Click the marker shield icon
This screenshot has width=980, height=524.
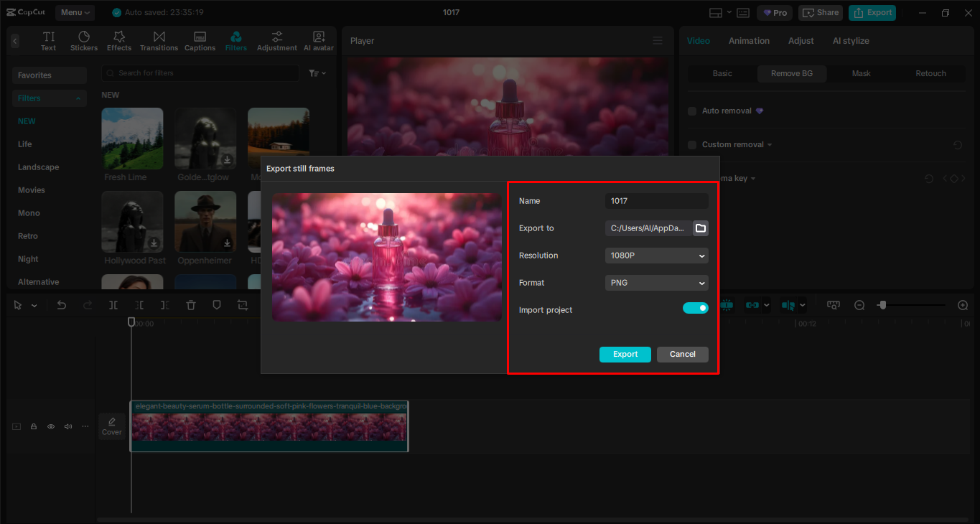[x=217, y=305]
